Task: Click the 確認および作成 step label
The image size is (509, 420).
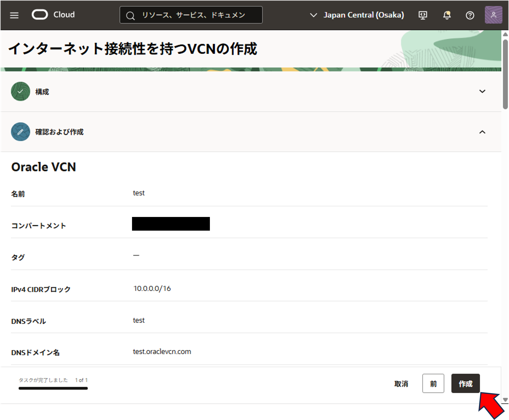Action: [59, 132]
